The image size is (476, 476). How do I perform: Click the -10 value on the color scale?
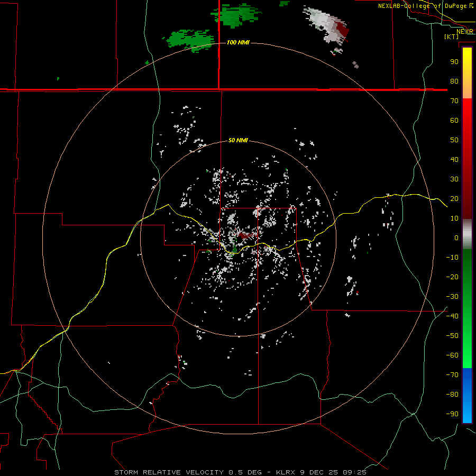(452, 258)
